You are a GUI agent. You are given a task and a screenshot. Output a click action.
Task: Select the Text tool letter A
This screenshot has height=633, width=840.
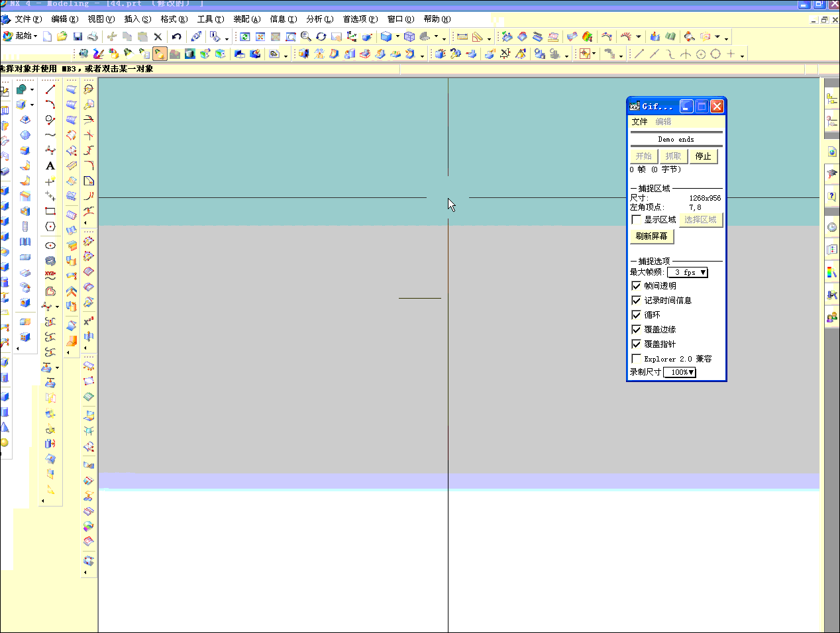[x=50, y=166]
